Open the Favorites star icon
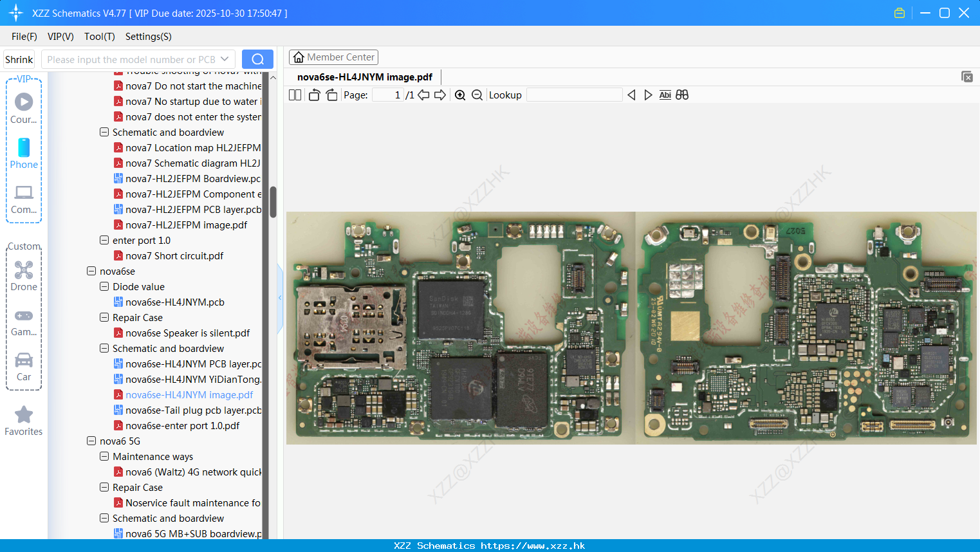The image size is (980, 552). coord(24,421)
